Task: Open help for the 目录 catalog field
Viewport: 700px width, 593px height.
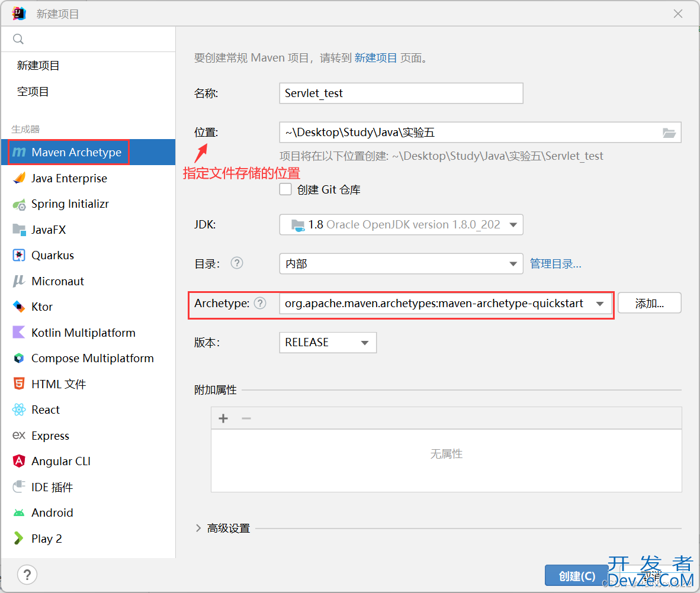Action: (237, 263)
